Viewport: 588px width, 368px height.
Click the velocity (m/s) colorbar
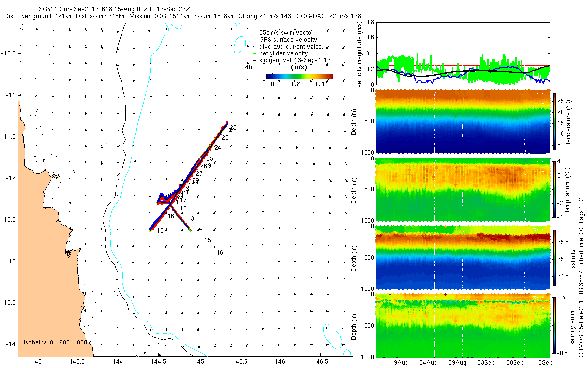[x=299, y=76]
